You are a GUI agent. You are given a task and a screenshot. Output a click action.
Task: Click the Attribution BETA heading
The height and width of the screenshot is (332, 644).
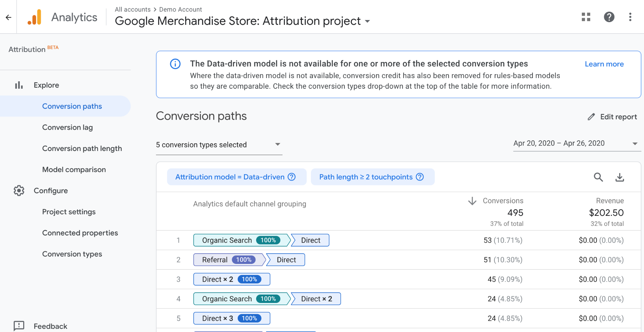pyautogui.click(x=34, y=49)
